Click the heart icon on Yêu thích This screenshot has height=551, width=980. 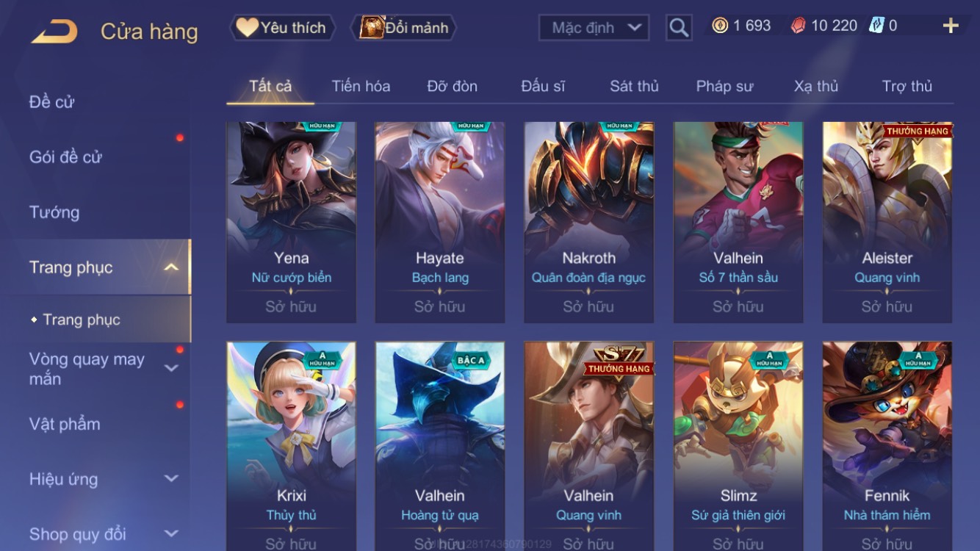click(x=247, y=27)
